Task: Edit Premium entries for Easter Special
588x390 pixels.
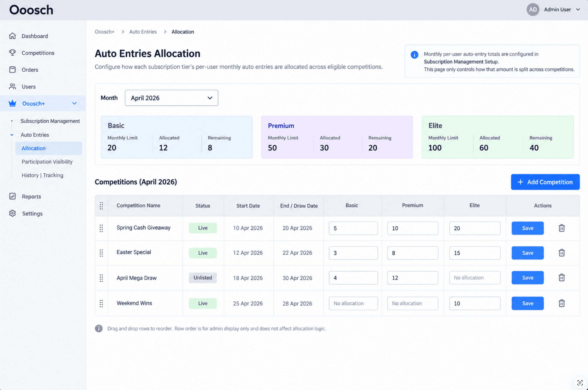Action: pos(413,253)
